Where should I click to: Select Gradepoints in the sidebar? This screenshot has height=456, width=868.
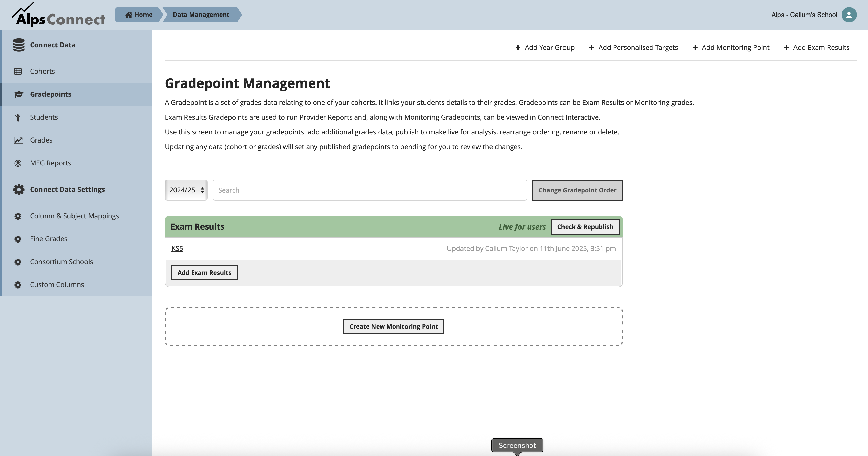pos(76,94)
